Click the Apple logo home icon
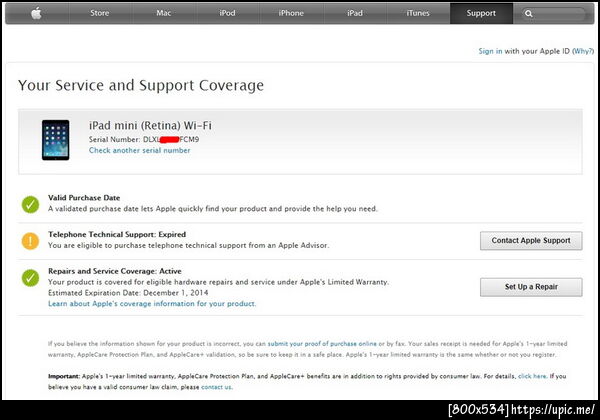600x420 pixels. tap(36, 13)
